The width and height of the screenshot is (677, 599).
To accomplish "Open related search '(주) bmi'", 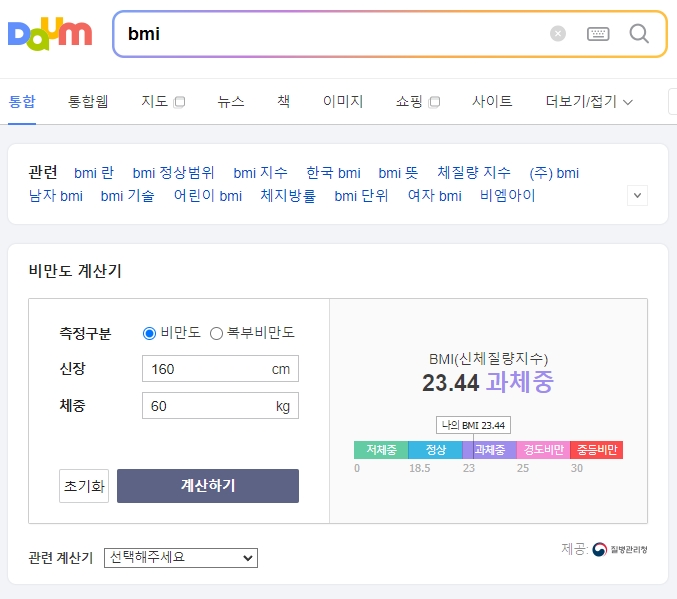I will click(x=554, y=173).
